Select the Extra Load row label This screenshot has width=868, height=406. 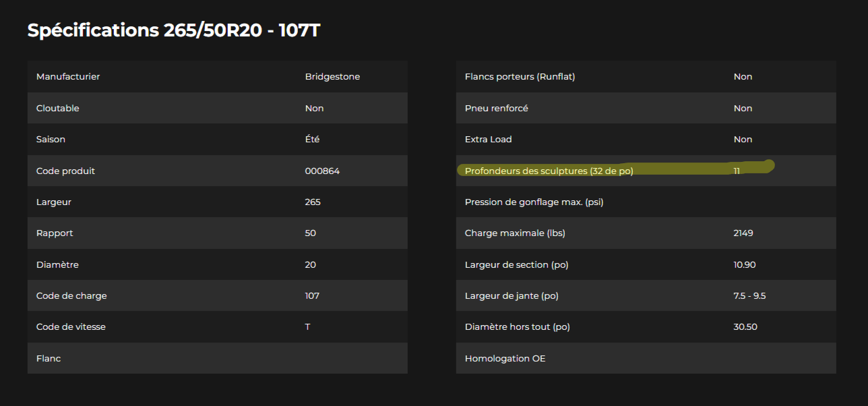coord(488,140)
